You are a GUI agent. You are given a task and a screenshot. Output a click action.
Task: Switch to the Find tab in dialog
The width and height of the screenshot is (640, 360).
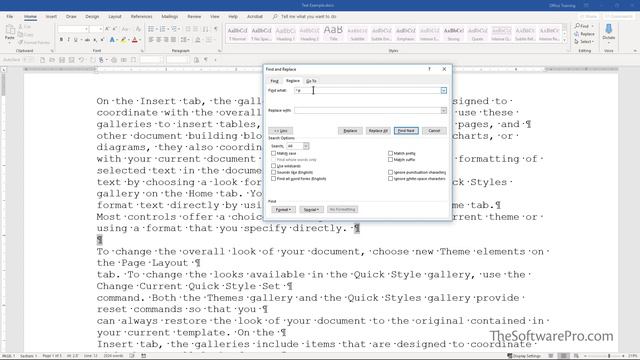(274, 81)
